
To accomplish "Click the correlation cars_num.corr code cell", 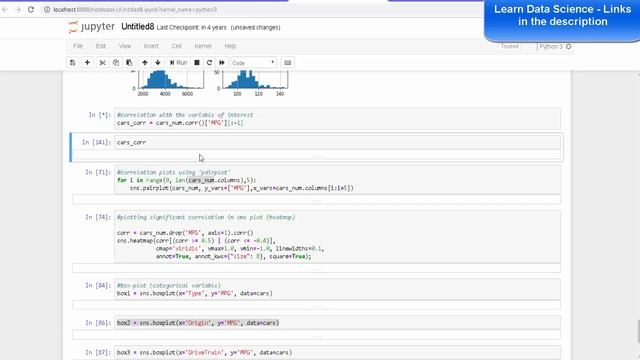I will pos(338,119).
